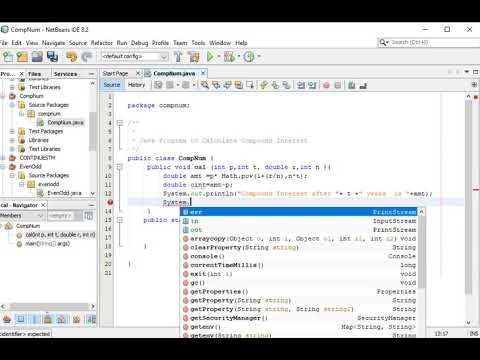
Task: Toggle Bookmark icon in editor toolbar
Action: point(286,85)
